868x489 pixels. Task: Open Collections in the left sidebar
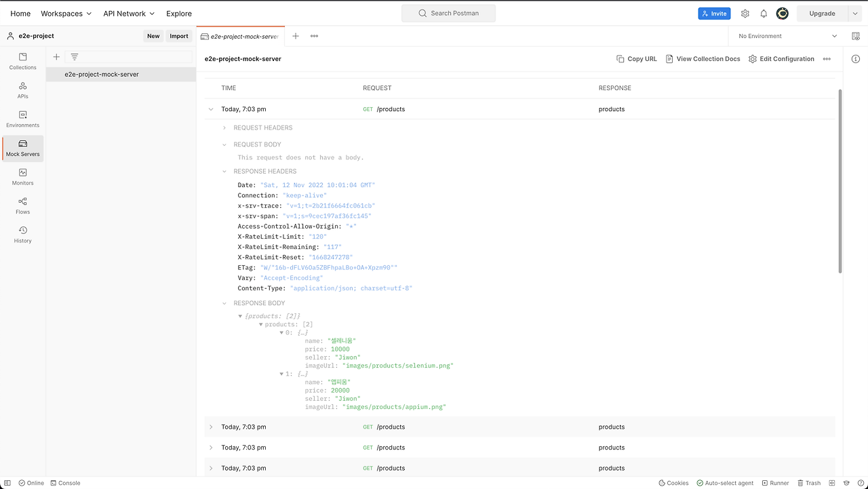click(23, 61)
